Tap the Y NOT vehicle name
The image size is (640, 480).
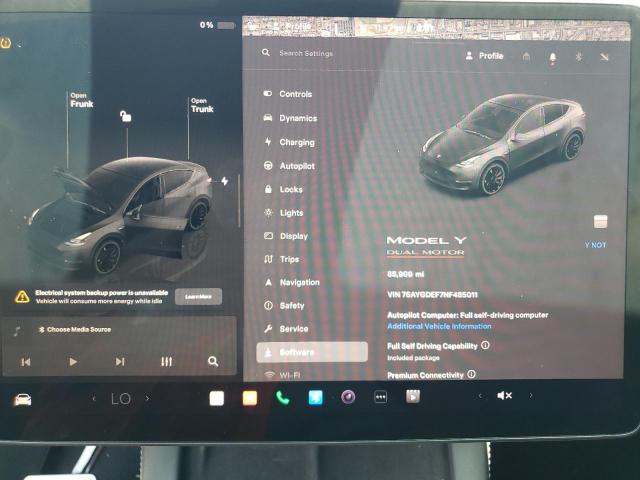pyautogui.click(x=596, y=245)
